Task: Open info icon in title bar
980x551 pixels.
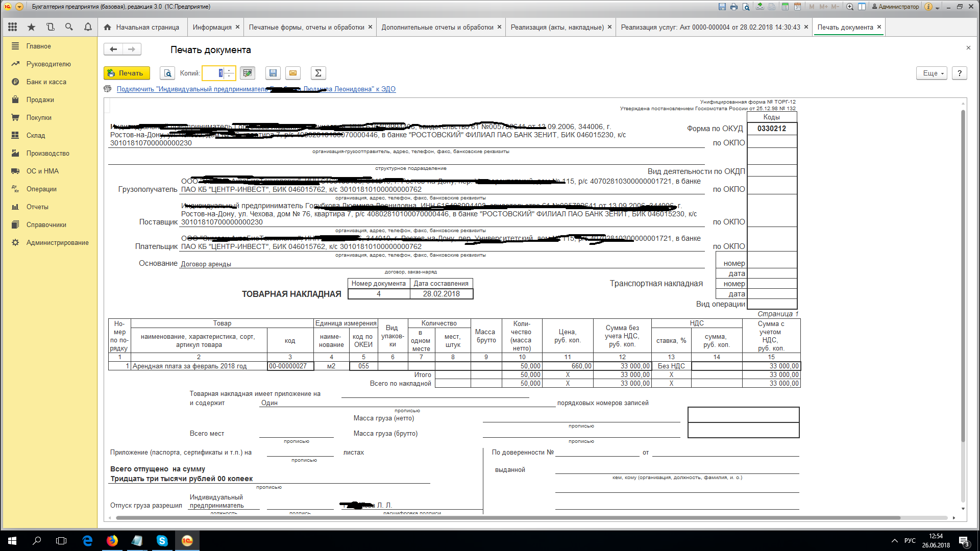Action: pyautogui.click(x=928, y=7)
